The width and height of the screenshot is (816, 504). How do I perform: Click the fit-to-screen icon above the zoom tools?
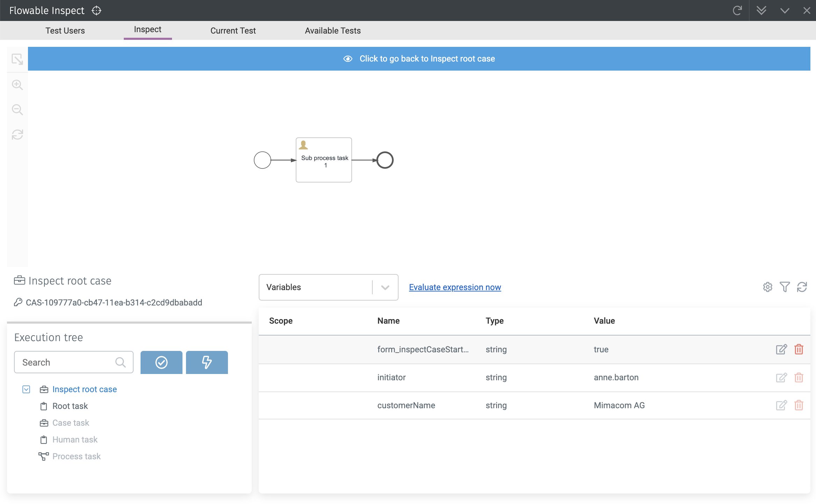[17, 59]
